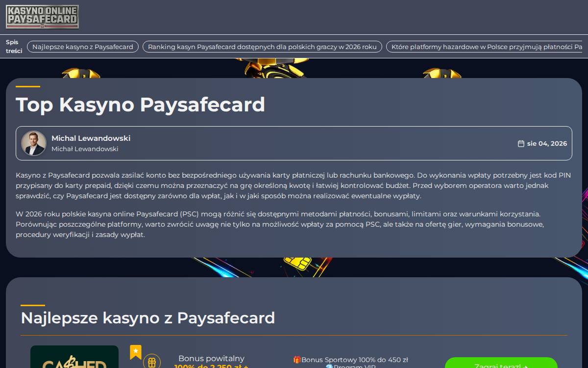Click the 'Top Kasyno Paysafecard' heading
Viewport: 588px width, 368px height.
pyautogui.click(x=140, y=105)
